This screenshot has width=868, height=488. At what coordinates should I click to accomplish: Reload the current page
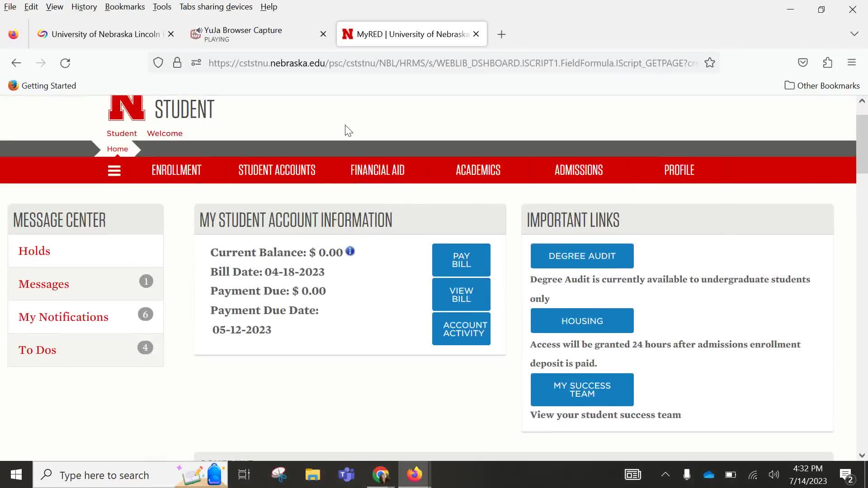coord(65,63)
